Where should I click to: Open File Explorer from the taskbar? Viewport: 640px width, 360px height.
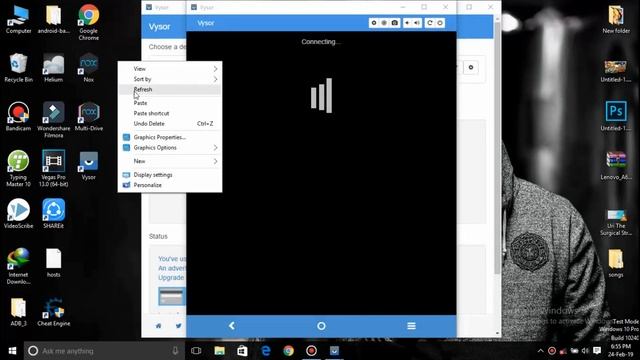tap(220, 351)
